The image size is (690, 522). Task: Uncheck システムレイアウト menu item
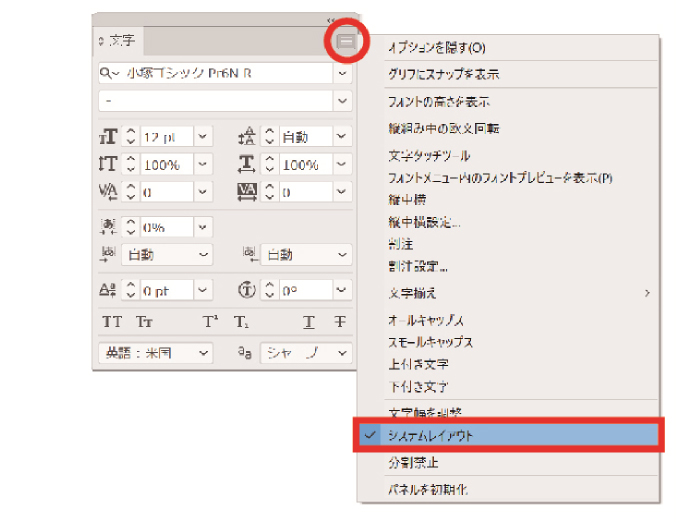point(509,435)
